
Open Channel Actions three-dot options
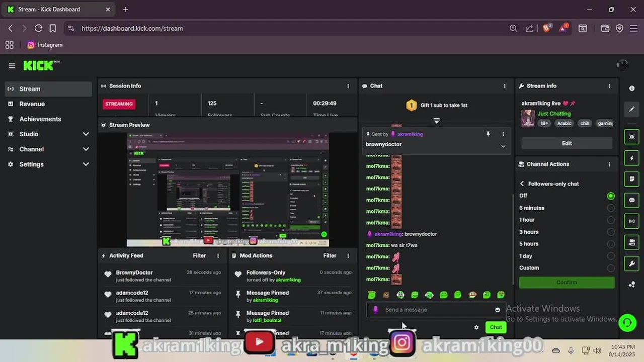coord(609,164)
